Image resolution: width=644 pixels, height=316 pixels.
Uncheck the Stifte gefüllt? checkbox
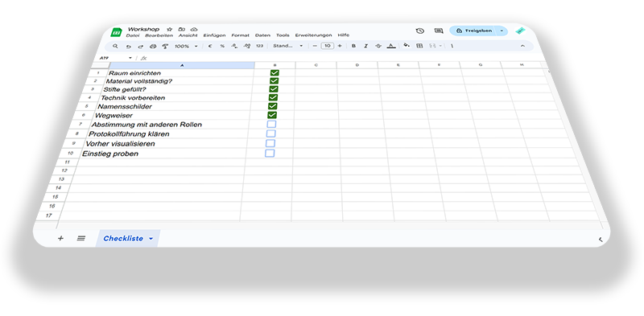click(274, 89)
